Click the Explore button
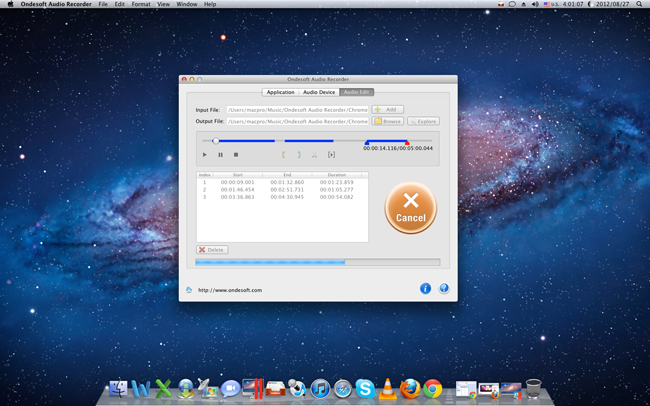 [423, 121]
